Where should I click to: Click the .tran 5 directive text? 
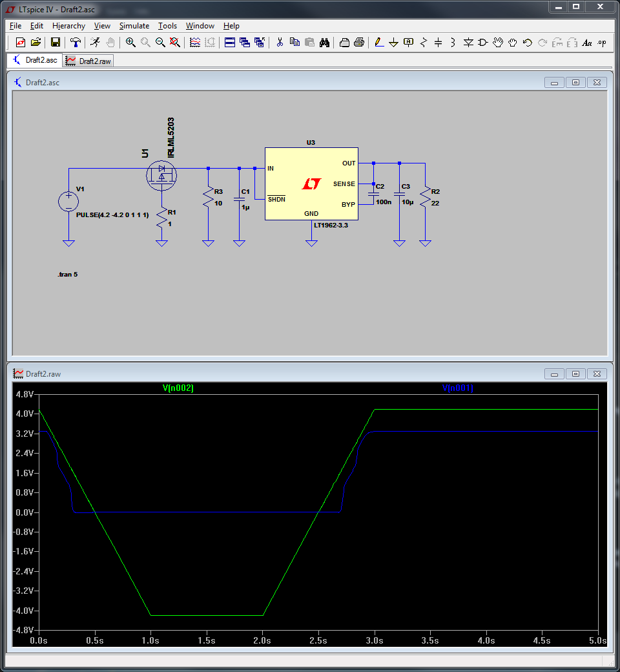pos(68,274)
